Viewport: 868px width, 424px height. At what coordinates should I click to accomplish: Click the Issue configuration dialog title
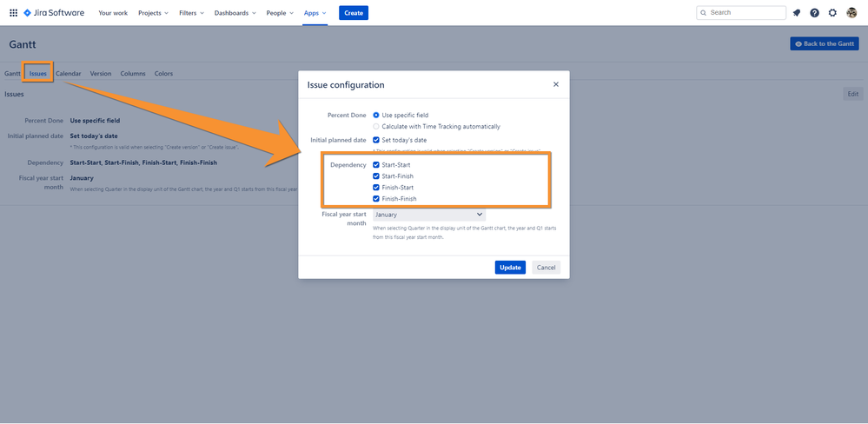pos(346,84)
